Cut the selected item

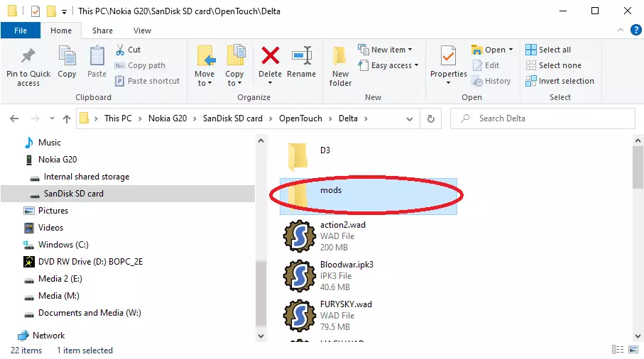pyautogui.click(x=128, y=50)
